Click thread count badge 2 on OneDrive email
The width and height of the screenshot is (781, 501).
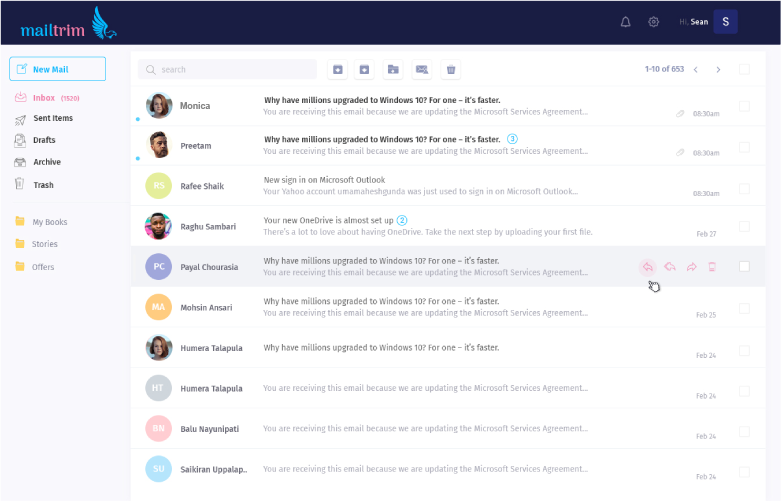(x=402, y=220)
